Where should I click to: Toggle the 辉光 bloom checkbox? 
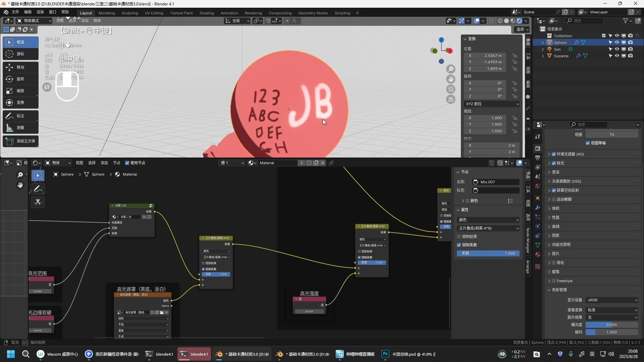point(554,163)
